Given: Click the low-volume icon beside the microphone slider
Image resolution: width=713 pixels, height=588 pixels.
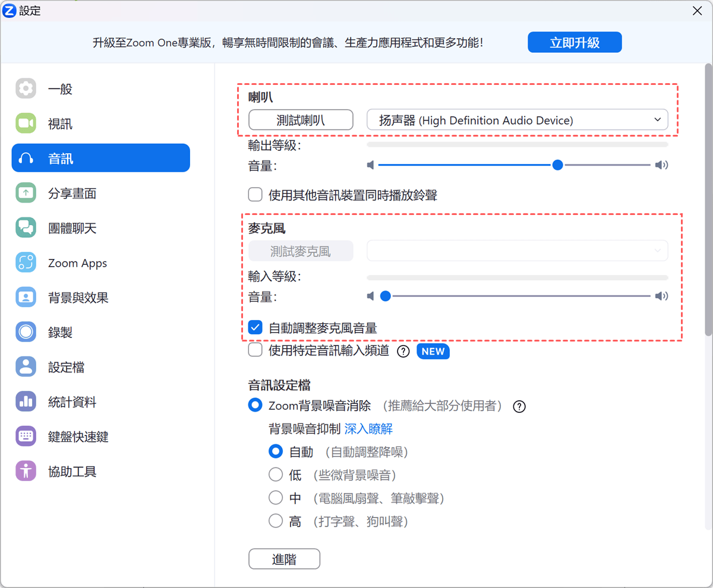Looking at the screenshot, I should pos(370,296).
